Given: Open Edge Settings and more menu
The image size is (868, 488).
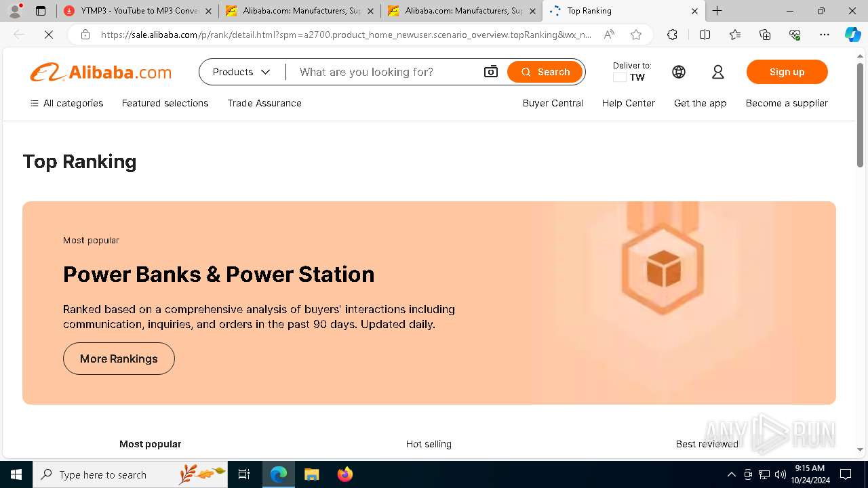Looking at the screenshot, I should (x=825, y=35).
